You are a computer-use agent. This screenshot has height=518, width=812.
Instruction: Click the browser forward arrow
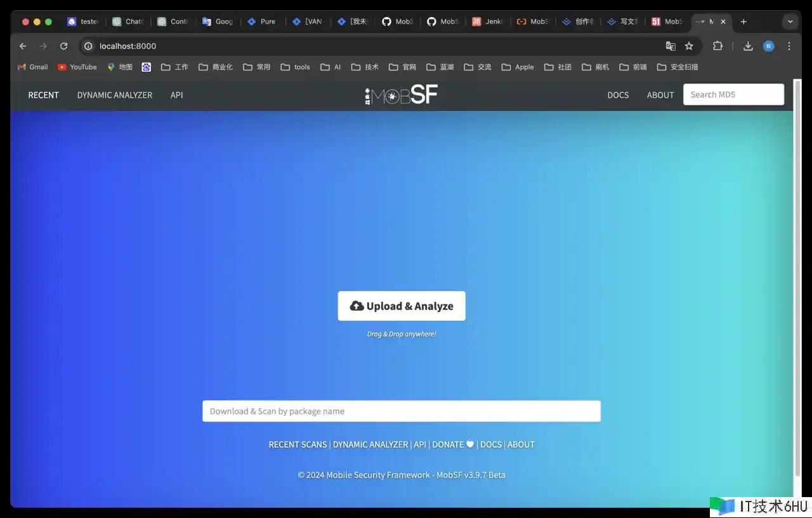tap(43, 46)
